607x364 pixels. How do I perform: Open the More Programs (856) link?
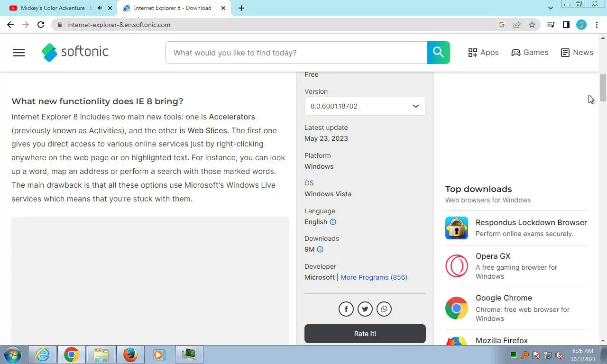(x=374, y=277)
